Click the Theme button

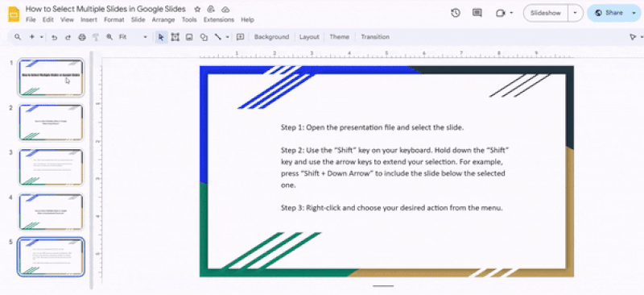339,37
